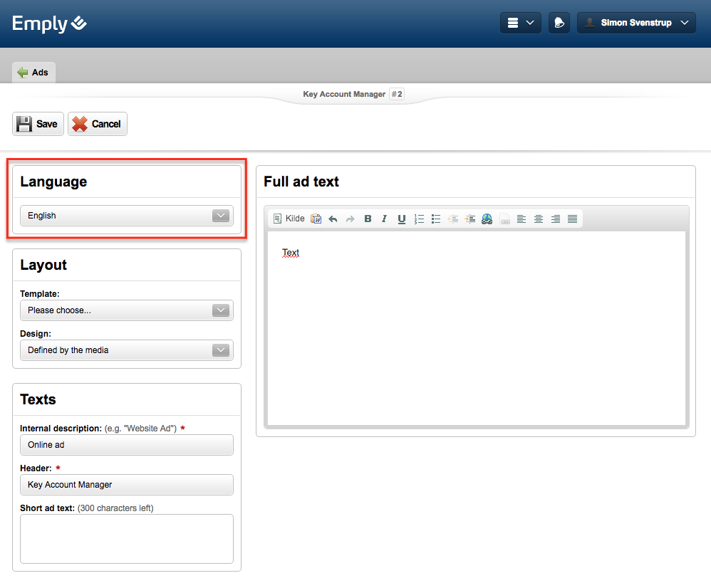Open the Design dropdown
The height and width of the screenshot is (588, 711).
(x=126, y=350)
